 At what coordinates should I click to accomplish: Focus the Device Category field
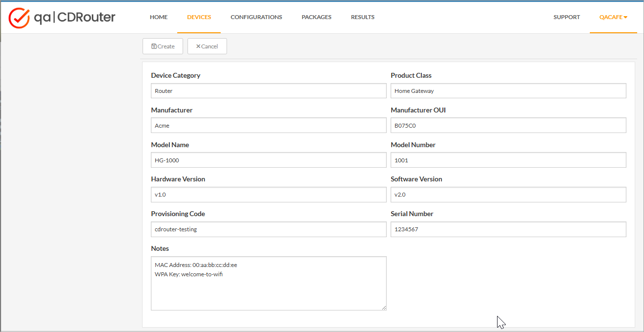click(x=269, y=91)
